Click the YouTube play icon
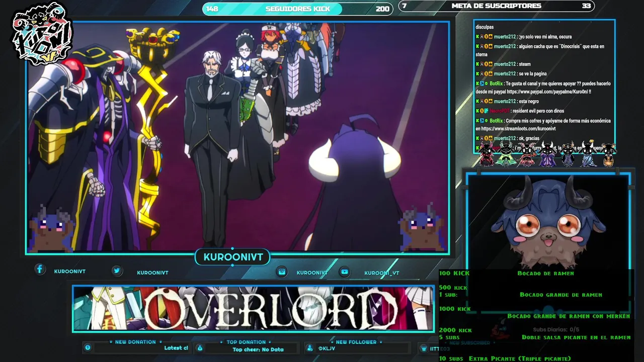Viewport: 644px width, 362px height. point(345,271)
